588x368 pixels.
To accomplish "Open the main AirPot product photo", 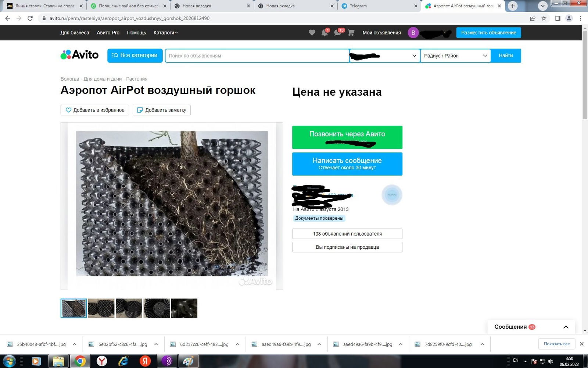I will pyautogui.click(x=172, y=206).
